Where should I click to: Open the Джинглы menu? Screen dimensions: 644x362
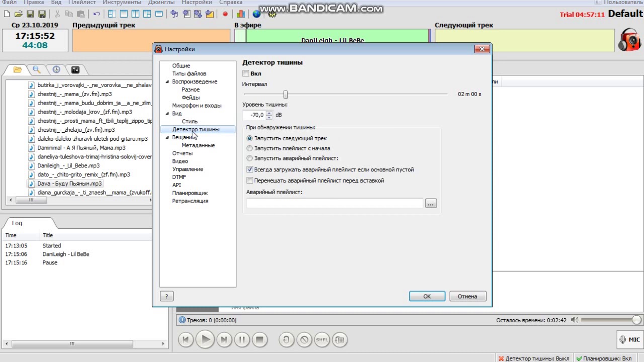[x=161, y=3]
